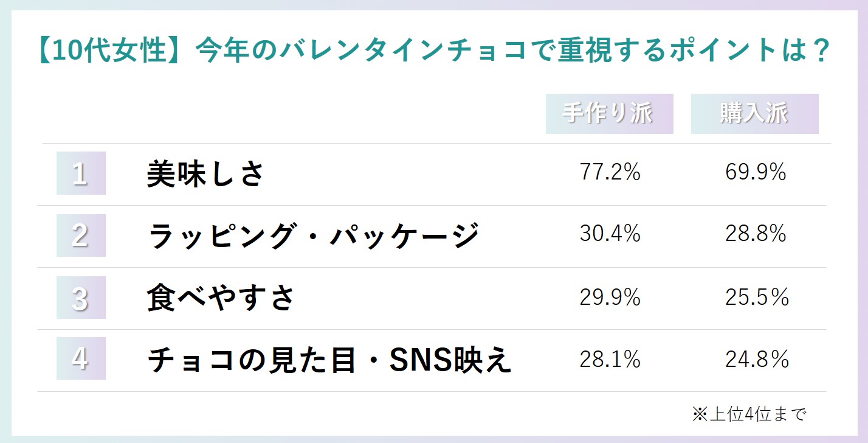Viewport: 868px width, 443px height.
Task: Click the 28.1% SNS映え handmade value
Action: [610, 359]
